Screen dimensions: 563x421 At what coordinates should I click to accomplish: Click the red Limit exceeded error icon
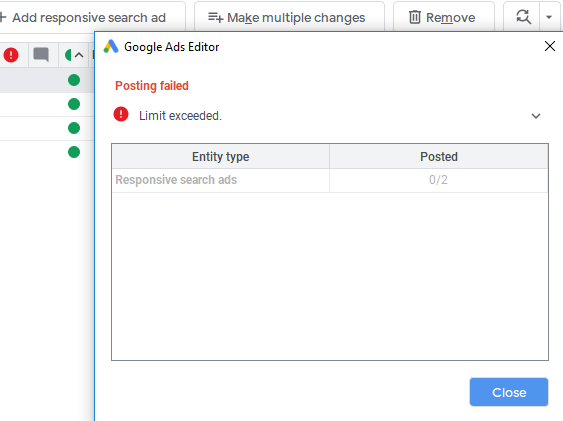pos(121,114)
